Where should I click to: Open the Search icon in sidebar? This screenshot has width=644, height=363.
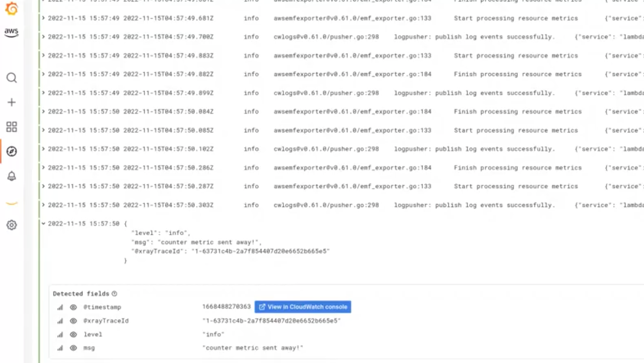coord(11,77)
